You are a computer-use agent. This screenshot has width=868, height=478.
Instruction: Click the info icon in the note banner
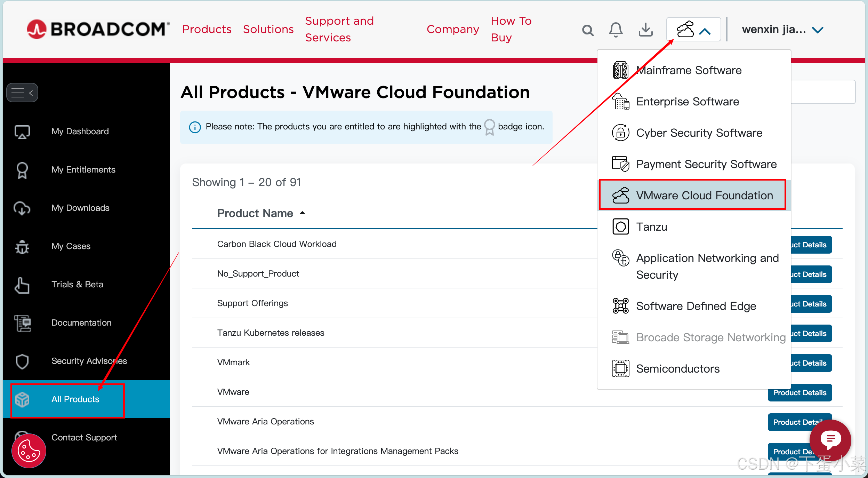pos(195,127)
